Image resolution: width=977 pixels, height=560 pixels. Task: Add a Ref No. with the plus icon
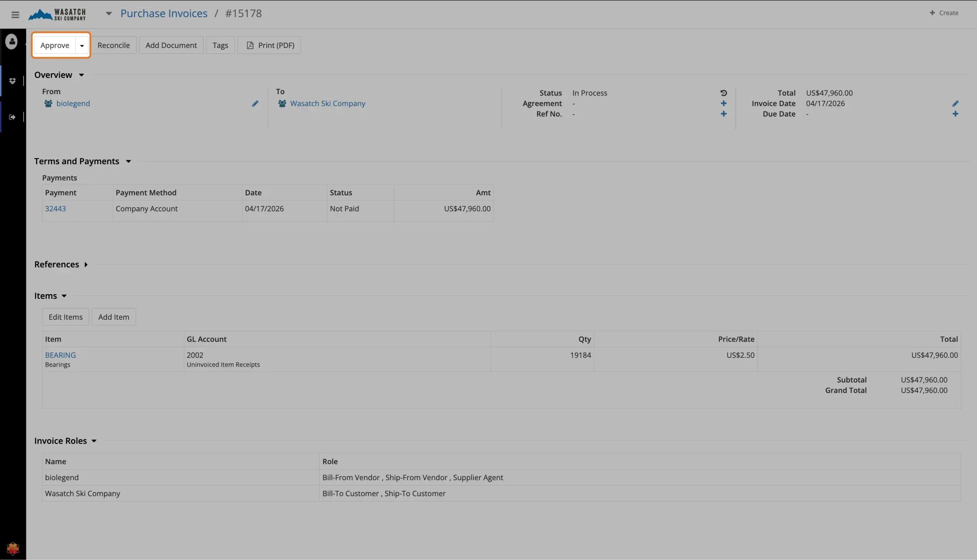(x=723, y=114)
